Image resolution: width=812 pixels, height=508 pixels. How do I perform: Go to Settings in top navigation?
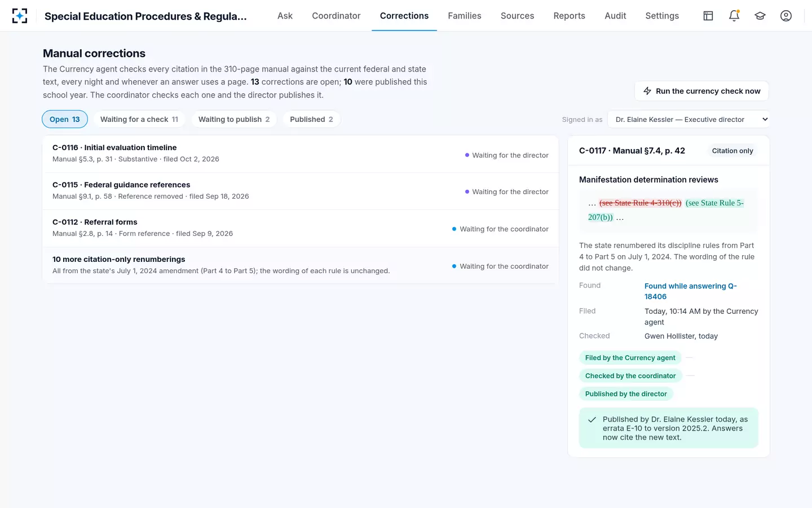tap(662, 16)
